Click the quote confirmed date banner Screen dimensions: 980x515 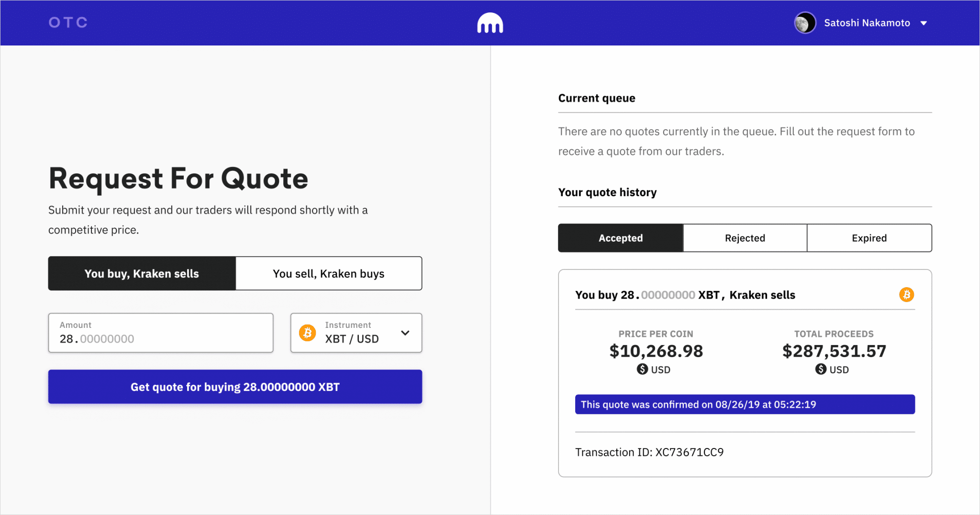[x=745, y=404]
